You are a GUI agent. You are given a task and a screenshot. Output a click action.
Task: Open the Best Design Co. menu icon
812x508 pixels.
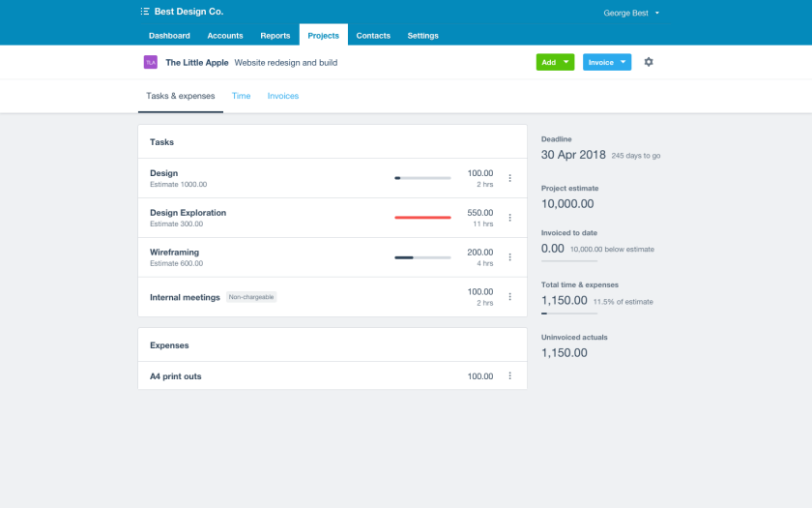(145, 12)
